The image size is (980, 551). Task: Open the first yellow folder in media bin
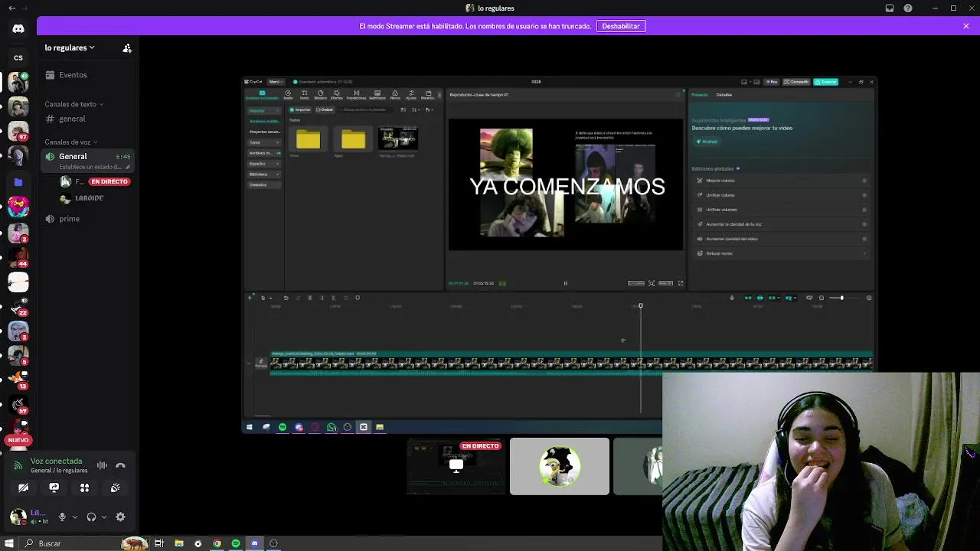[308, 139]
